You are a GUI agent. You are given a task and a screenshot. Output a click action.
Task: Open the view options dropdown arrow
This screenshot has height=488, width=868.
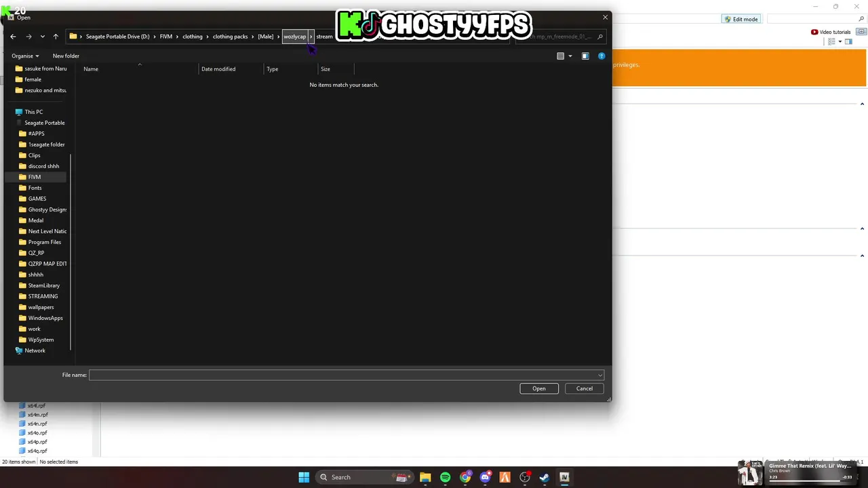click(570, 56)
